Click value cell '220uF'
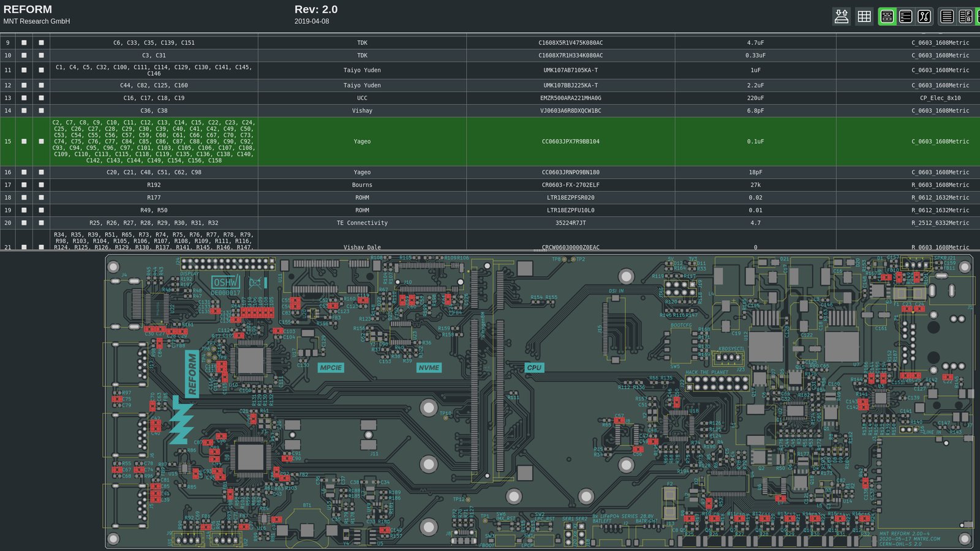This screenshot has width=980, height=551. pos(755,98)
